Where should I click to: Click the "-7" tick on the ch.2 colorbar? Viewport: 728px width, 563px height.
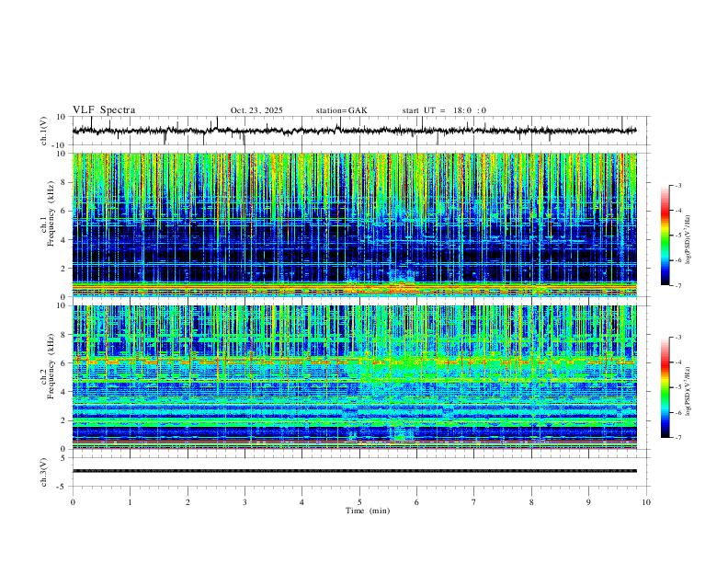(678, 438)
